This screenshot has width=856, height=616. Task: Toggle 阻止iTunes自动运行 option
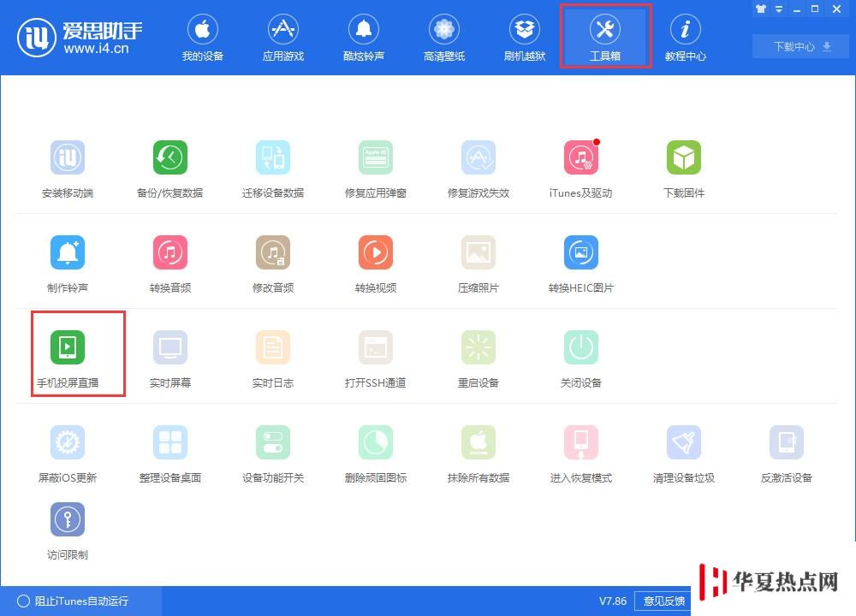click(73, 601)
